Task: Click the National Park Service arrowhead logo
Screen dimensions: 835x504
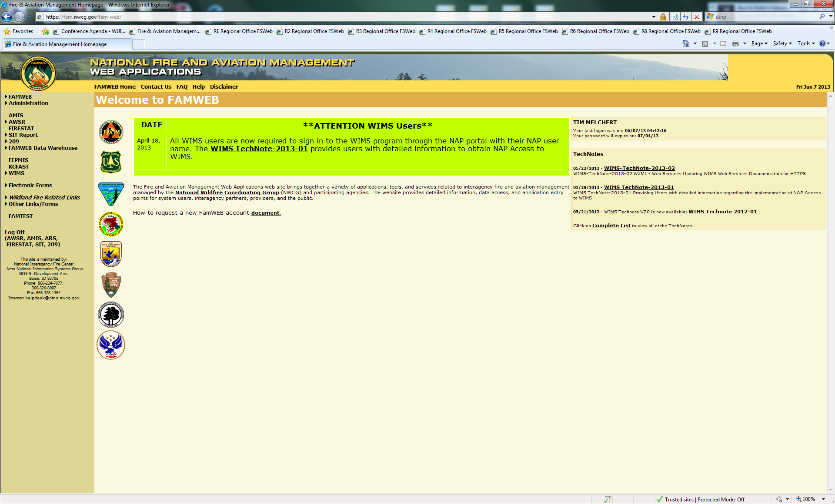Action: pos(111,285)
